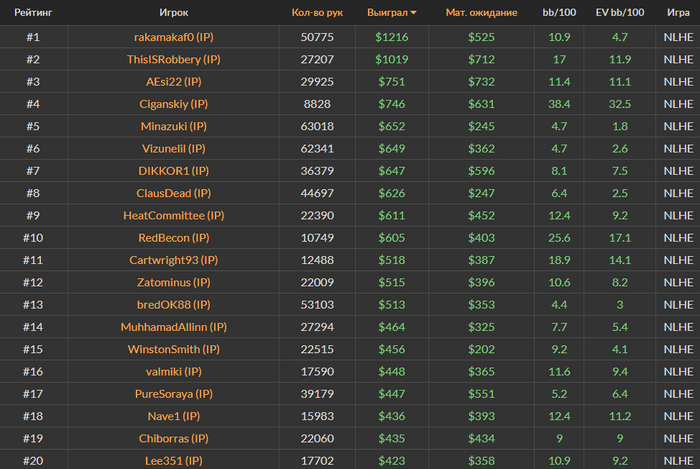The width and height of the screenshot is (700, 469).
Task: Click the bb/100 column header
Action: (559, 12)
